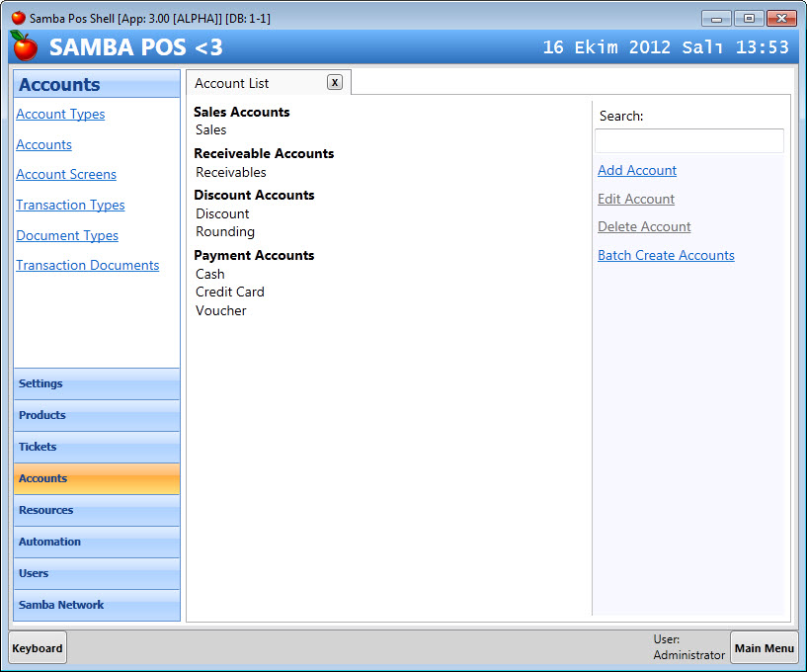Go to Transaction Documents
The width and height of the screenshot is (807, 672).
click(87, 265)
